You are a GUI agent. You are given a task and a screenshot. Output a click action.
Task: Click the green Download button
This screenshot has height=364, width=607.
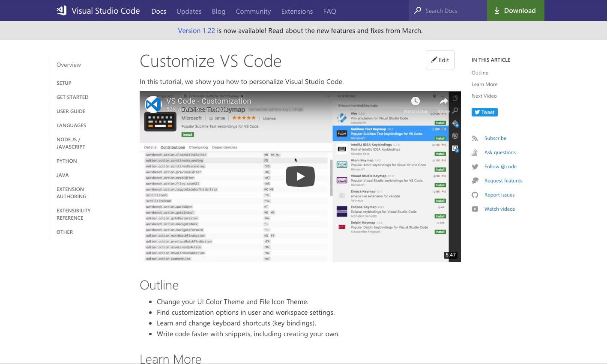tap(516, 10)
